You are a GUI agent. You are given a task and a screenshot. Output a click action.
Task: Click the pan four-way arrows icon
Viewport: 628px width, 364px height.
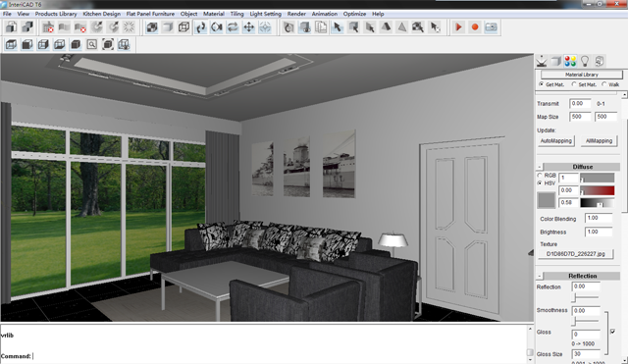pyautogui.click(x=248, y=27)
